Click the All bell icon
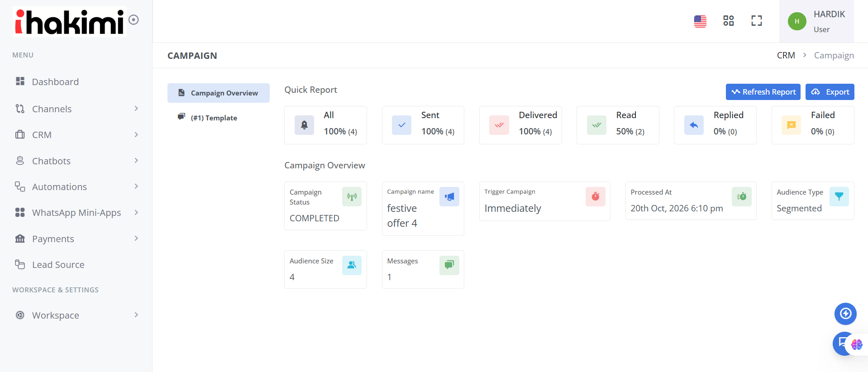Image resolution: width=868 pixels, height=372 pixels. point(305,125)
